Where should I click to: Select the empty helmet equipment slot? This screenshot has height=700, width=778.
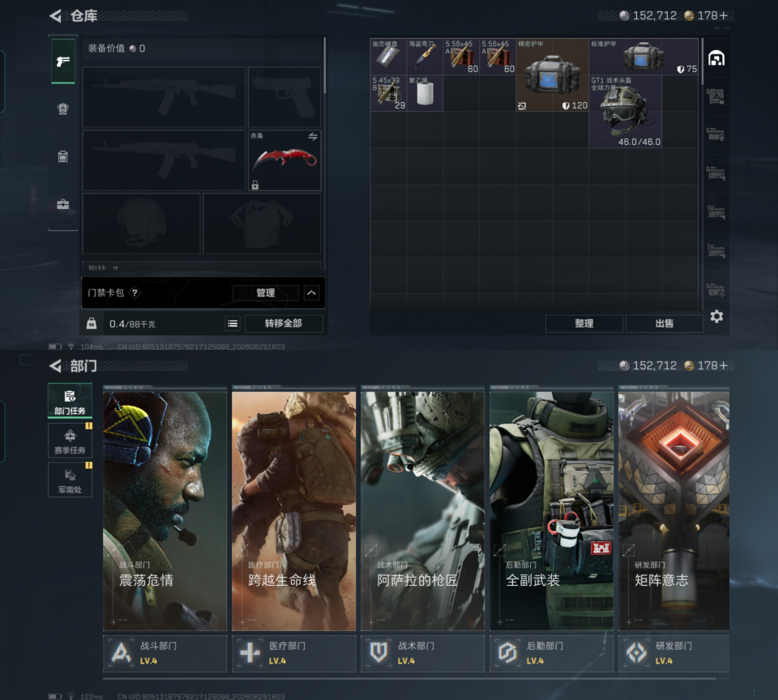[x=141, y=224]
